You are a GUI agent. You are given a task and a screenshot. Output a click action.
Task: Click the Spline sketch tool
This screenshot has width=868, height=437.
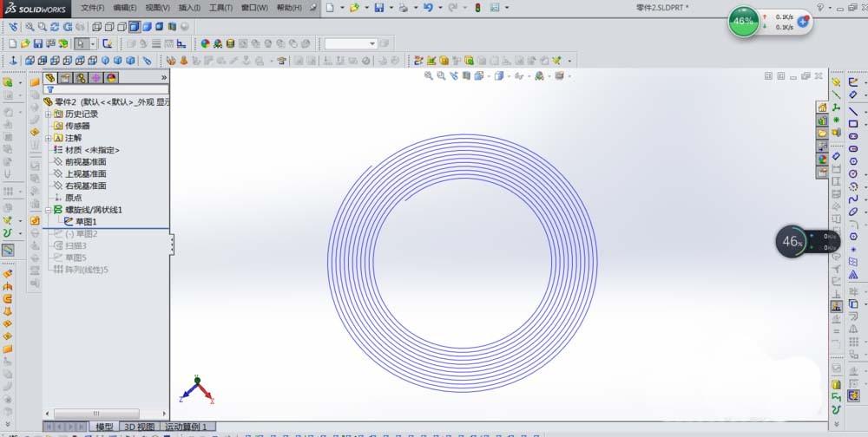pos(853,199)
